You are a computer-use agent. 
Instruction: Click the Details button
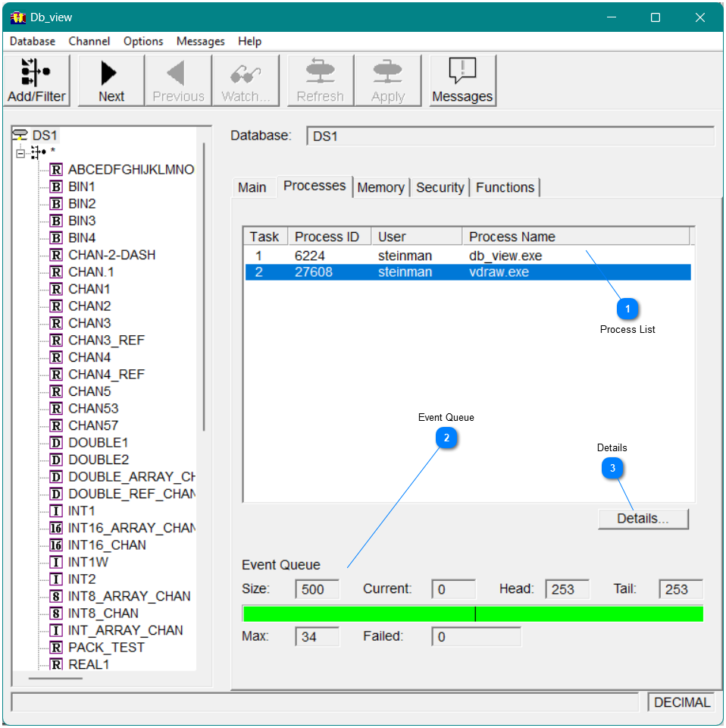tap(643, 518)
